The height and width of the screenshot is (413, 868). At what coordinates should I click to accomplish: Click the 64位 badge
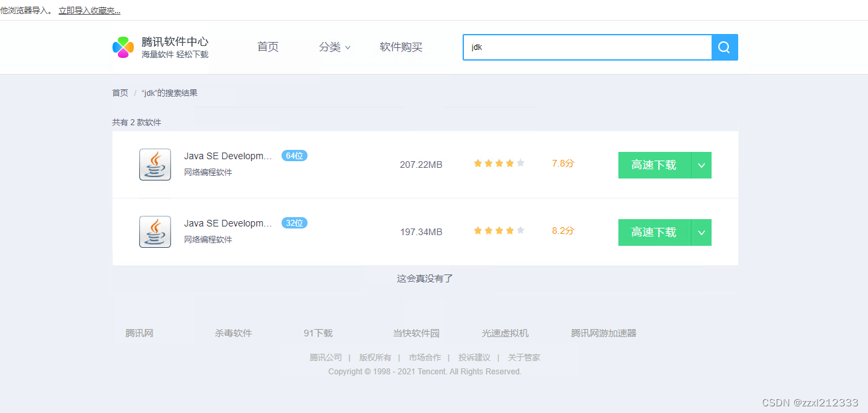pos(294,156)
